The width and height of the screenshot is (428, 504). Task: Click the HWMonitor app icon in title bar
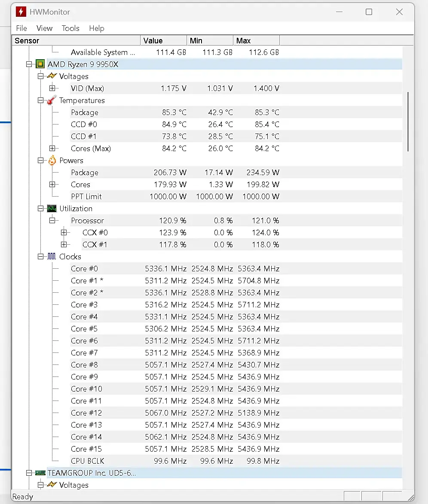tap(21, 12)
